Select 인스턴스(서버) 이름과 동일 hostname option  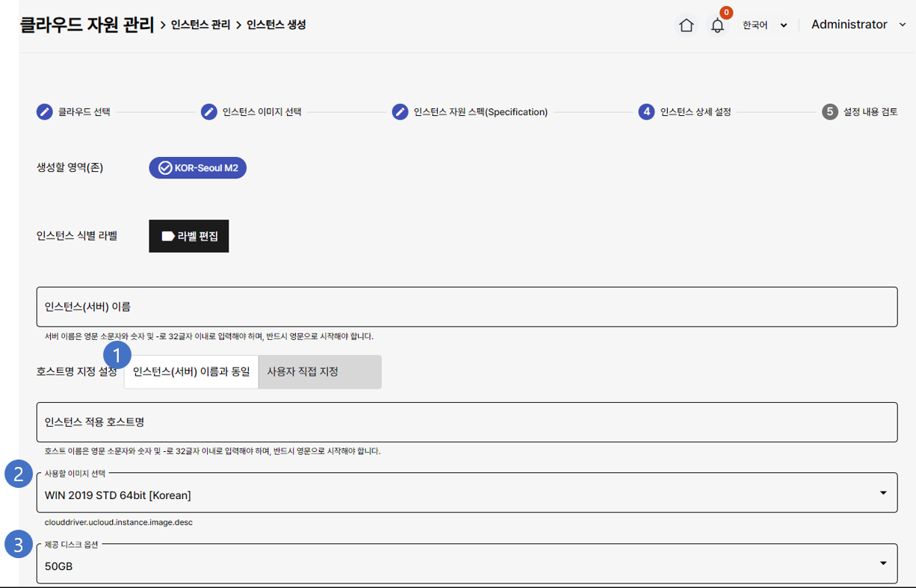pos(191,372)
